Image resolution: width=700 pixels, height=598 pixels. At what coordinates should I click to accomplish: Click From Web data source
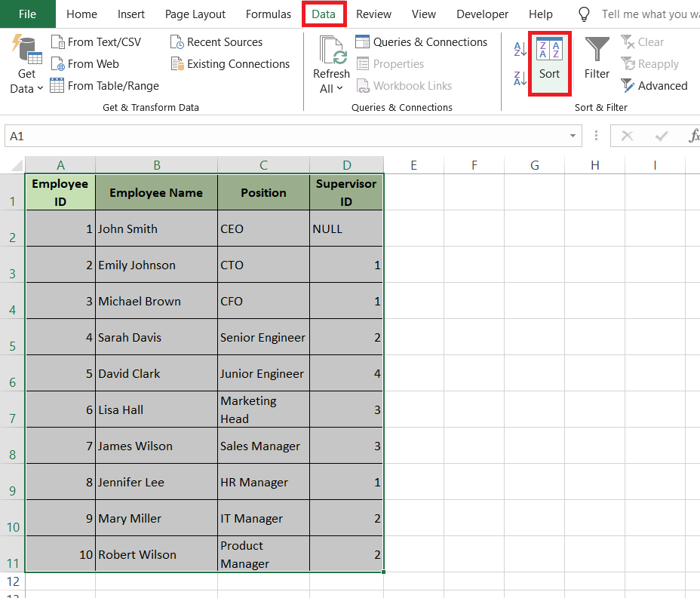(x=84, y=64)
